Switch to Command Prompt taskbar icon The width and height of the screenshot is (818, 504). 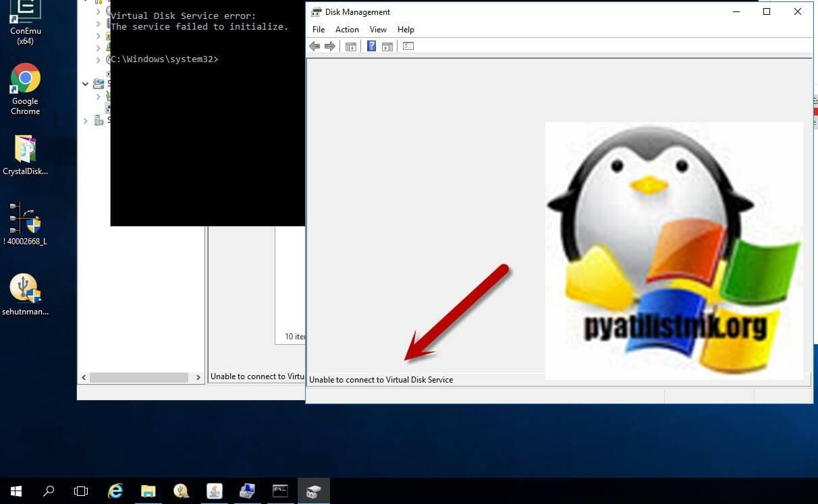point(280,491)
